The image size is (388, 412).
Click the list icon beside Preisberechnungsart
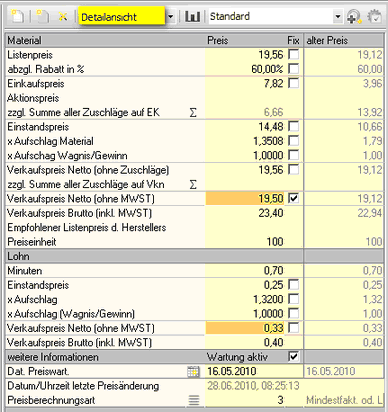tap(194, 400)
